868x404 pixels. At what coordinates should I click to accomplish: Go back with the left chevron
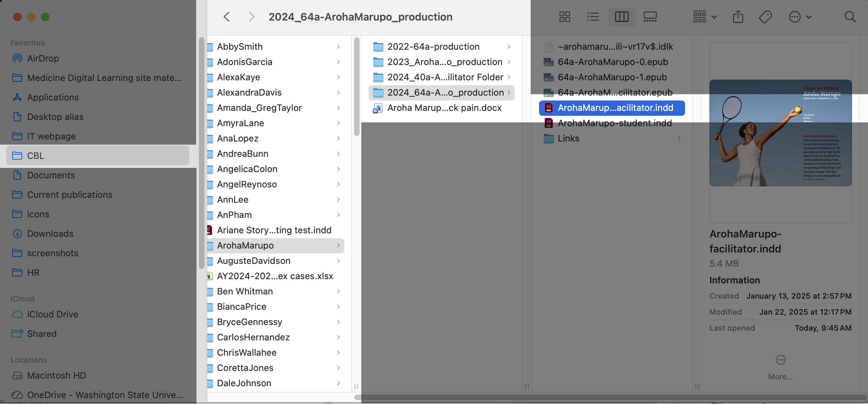point(227,17)
